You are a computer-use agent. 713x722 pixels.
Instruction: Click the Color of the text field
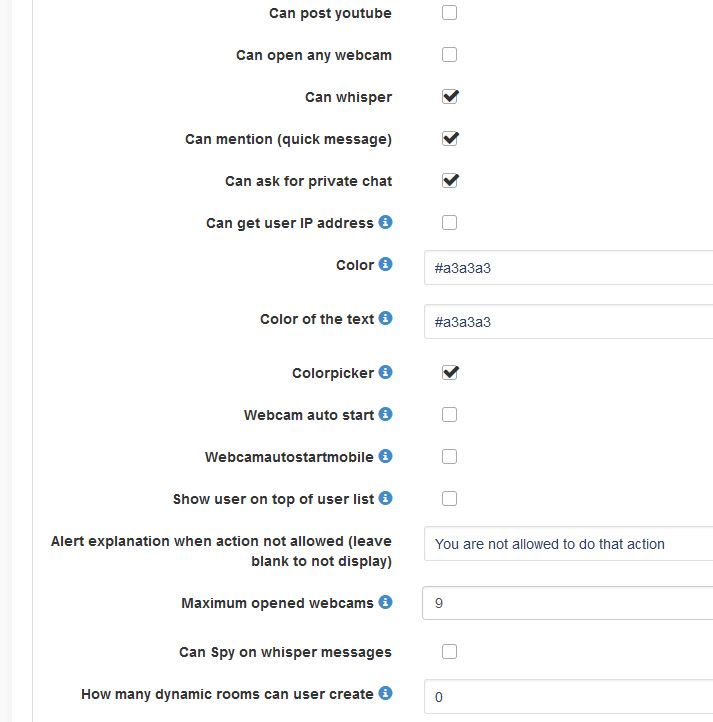568,322
